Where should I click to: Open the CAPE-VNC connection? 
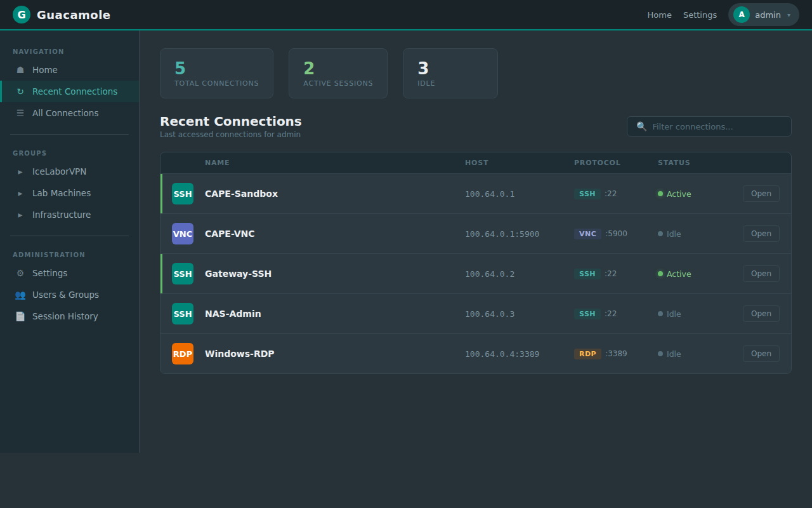click(761, 234)
